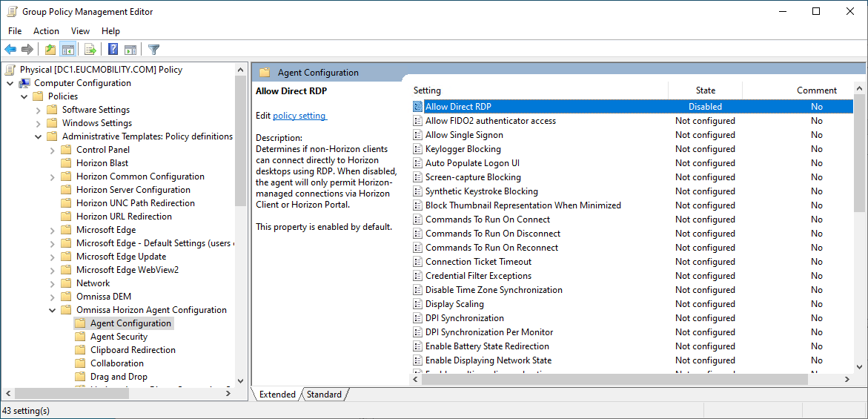Expand the Software Settings tree node
The width and height of the screenshot is (868, 419).
coord(39,110)
